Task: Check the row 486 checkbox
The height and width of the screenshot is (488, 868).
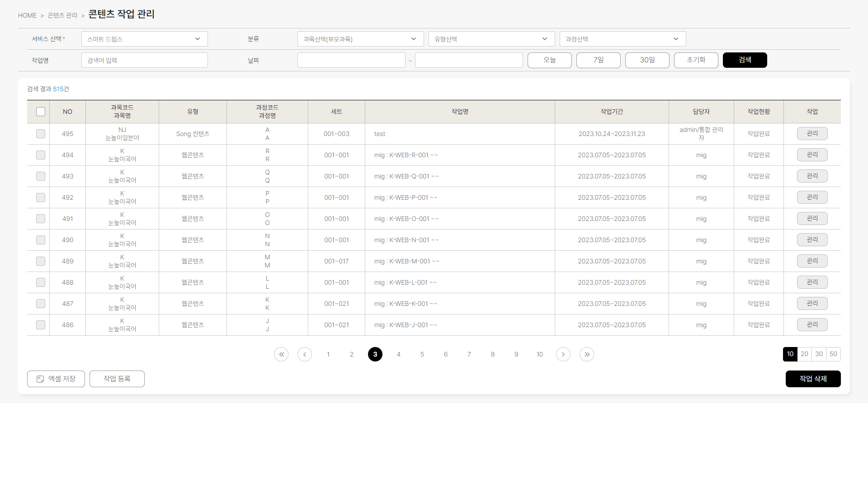Action: click(41, 325)
